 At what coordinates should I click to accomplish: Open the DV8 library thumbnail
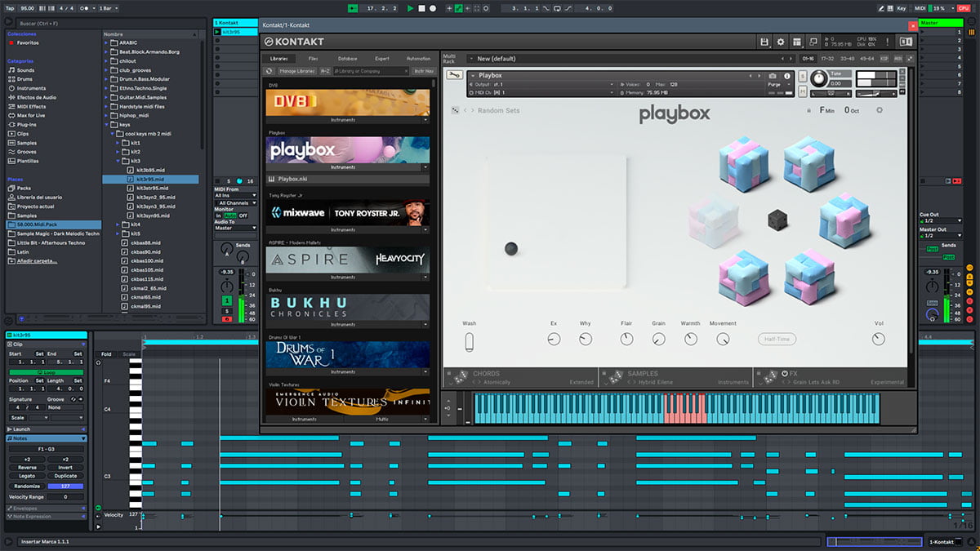[348, 102]
